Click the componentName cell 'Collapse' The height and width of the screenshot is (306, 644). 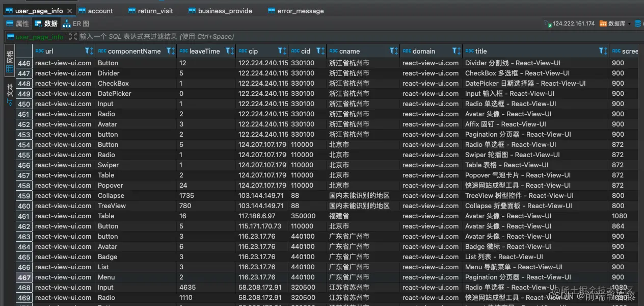136,195
